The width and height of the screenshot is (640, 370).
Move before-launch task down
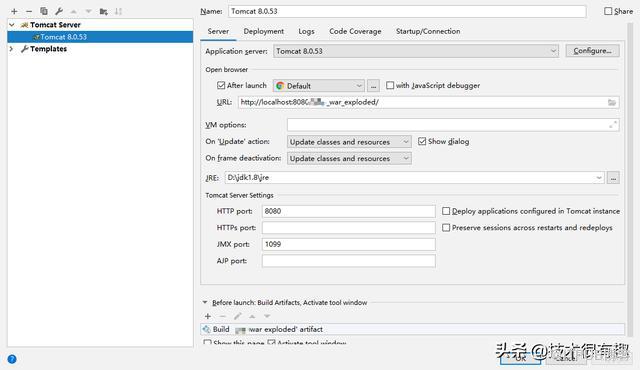267,316
